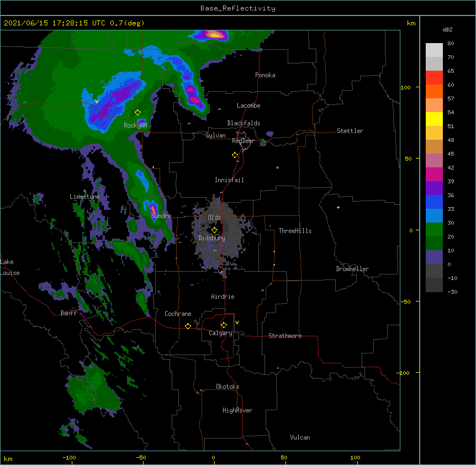Image resolution: width=476 pixels, height=465 pixels.
Task: Select the Banff label
Action: (68, 313)
